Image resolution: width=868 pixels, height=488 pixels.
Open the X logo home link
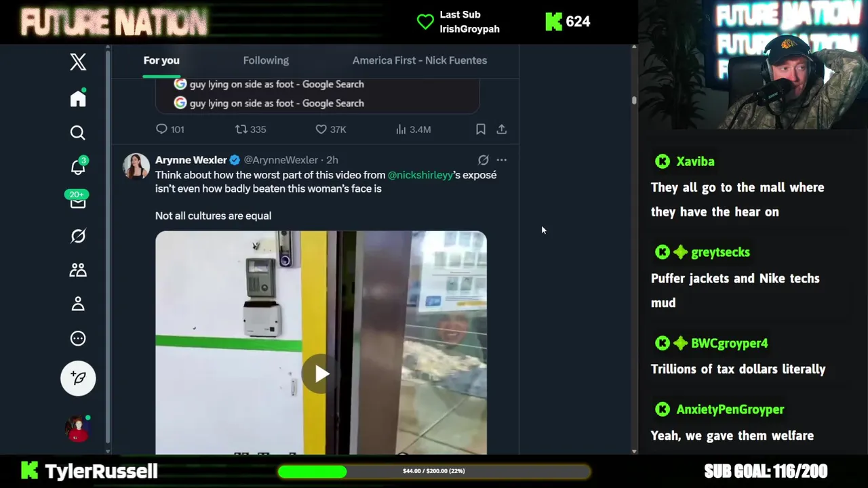tap(78, 62)
